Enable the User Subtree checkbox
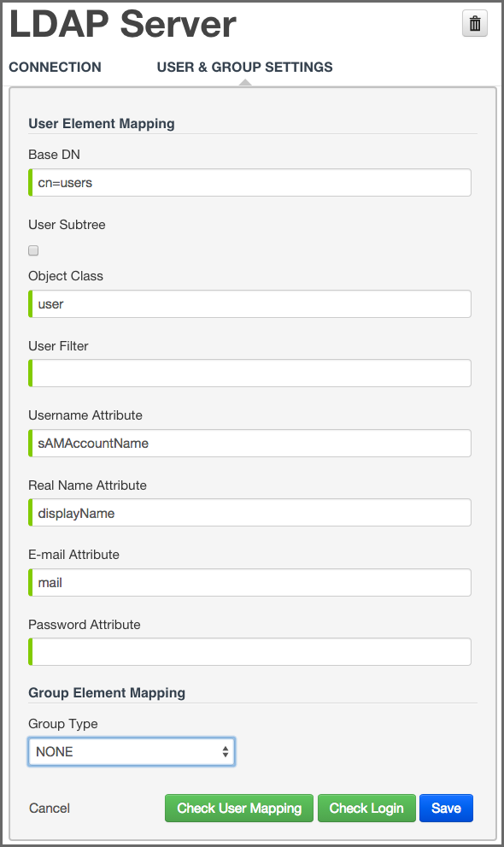The height and width of the screenshot is (847, 504). click(x=32, y=250)
